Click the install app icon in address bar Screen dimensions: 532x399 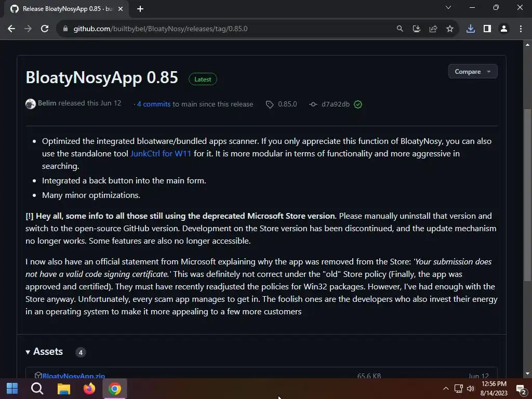(x=417, y=29)
